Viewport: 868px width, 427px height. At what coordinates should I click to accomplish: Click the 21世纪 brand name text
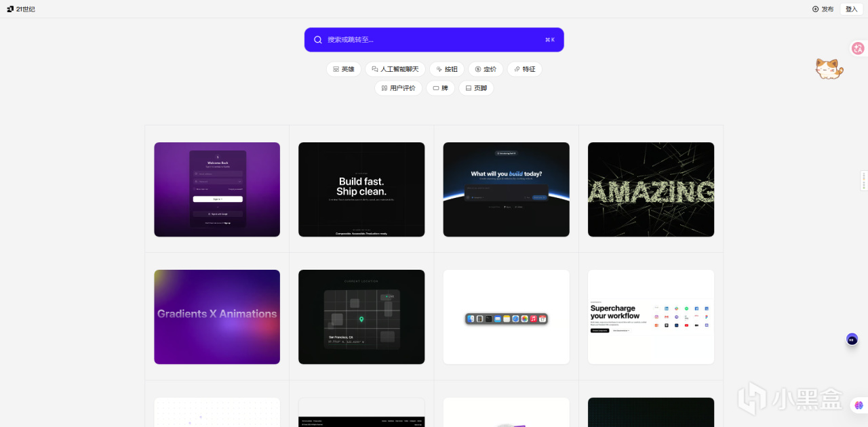(x=26, y=9)
